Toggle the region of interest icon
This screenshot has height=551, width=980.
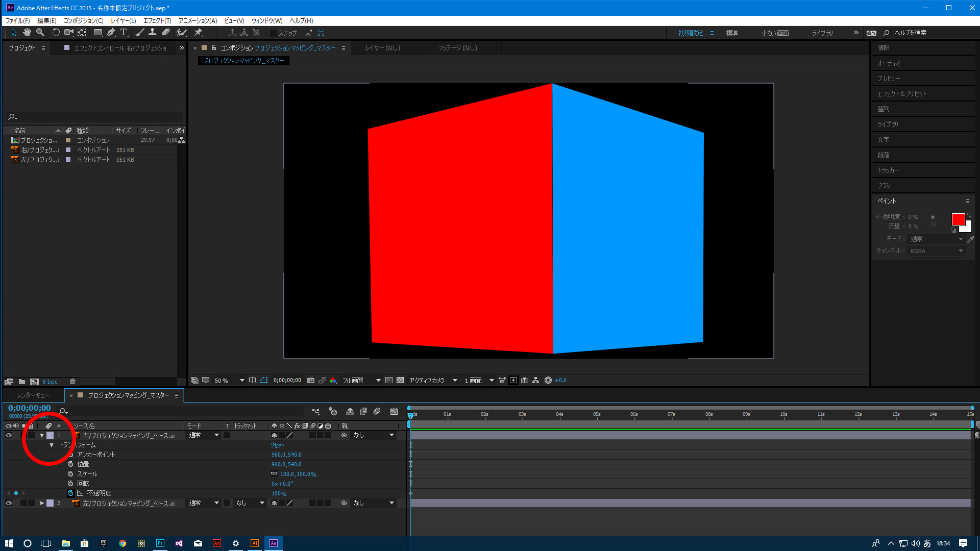click(x=389, y=380)
